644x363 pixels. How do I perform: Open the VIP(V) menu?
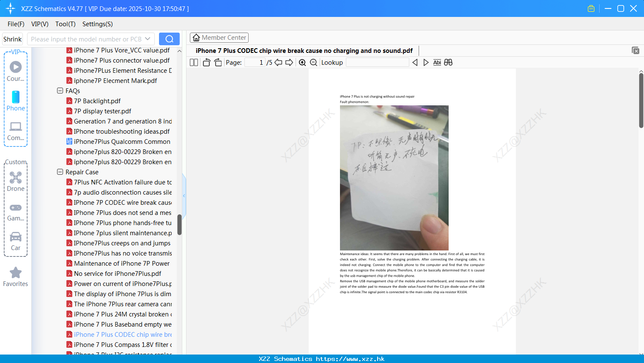[x=40, y=24]
